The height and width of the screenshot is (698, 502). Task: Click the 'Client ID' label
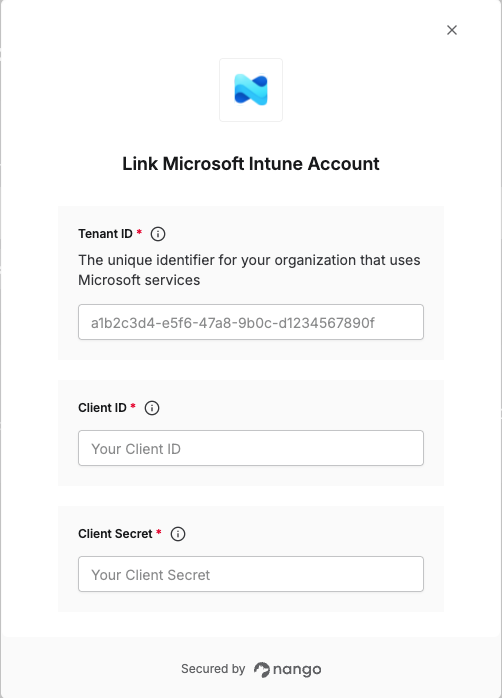pyautogui.click(x=102, y=408)
